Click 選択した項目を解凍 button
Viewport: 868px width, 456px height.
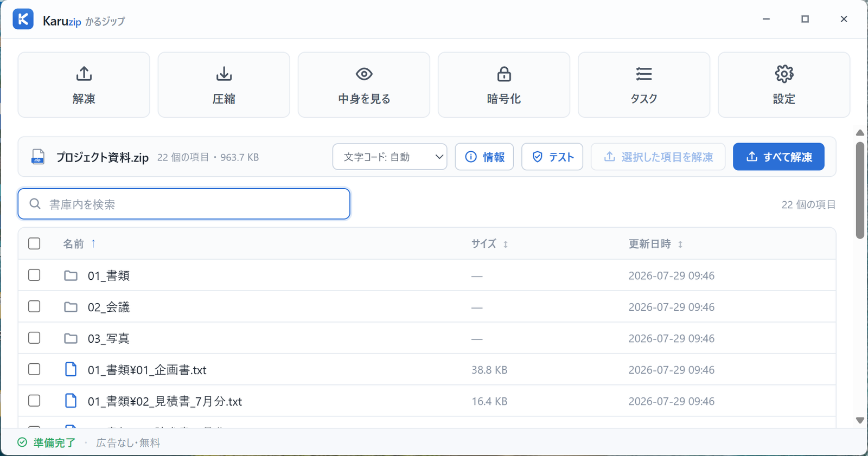tap(658, 157)
